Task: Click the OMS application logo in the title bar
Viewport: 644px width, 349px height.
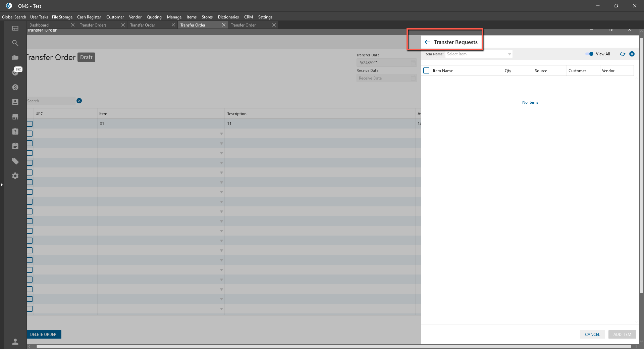Action: [x=9, y=6]
